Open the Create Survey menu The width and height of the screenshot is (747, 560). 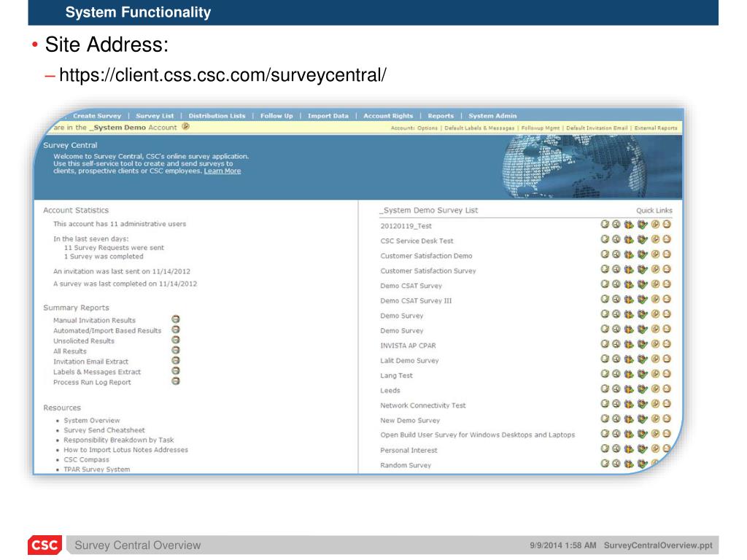point(97,116)
